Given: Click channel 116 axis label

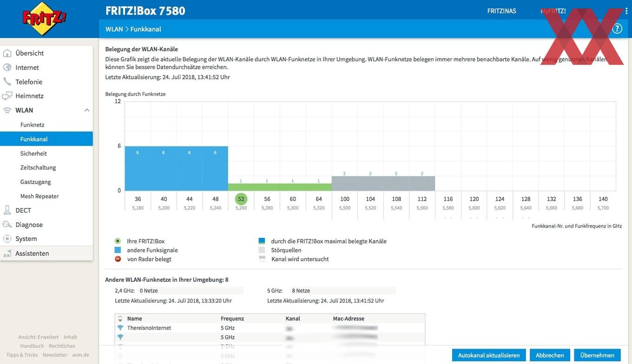Looking at the screenshot, I should (448, 199).
